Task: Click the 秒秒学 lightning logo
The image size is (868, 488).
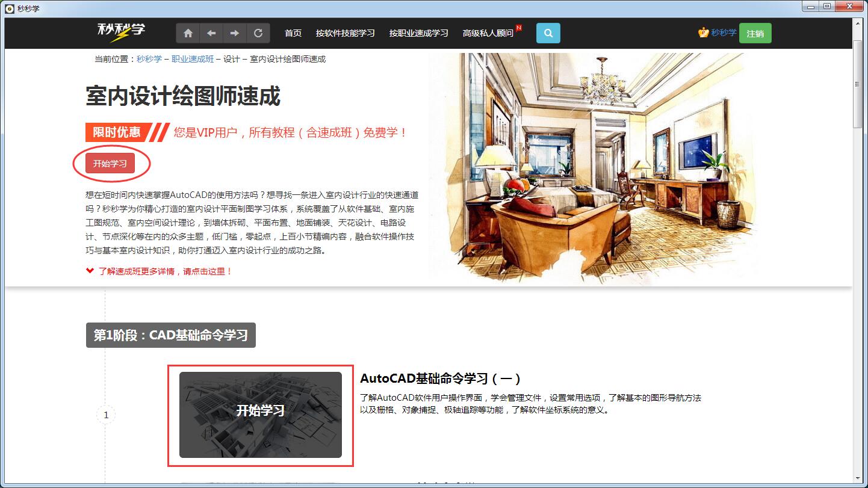Action: tap(121, 32)
